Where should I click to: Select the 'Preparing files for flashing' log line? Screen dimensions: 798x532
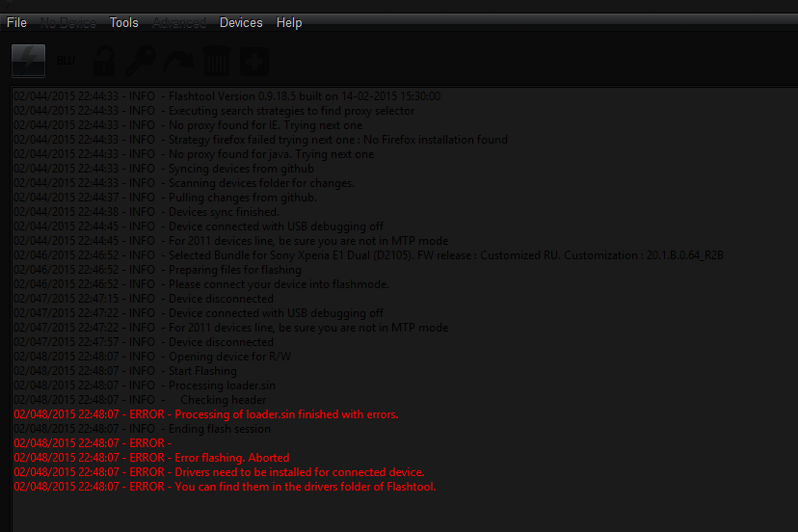pyautogui.click(x=158, y=270)
